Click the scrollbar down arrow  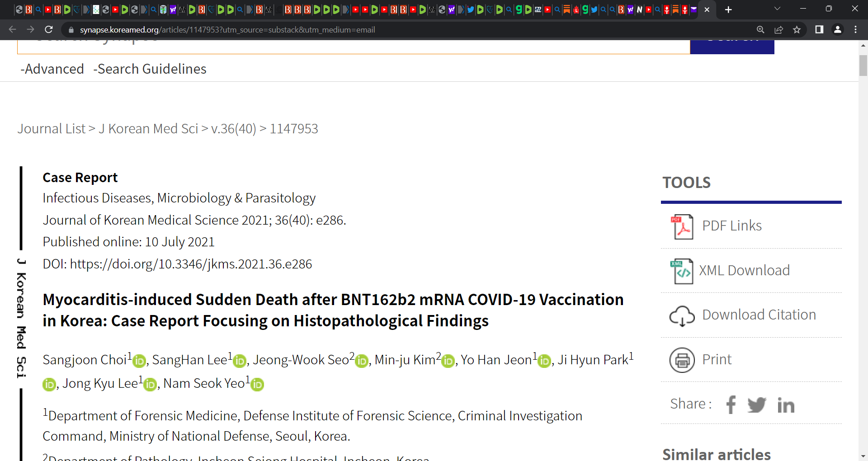pyautogui.click(x=863, y=456)
